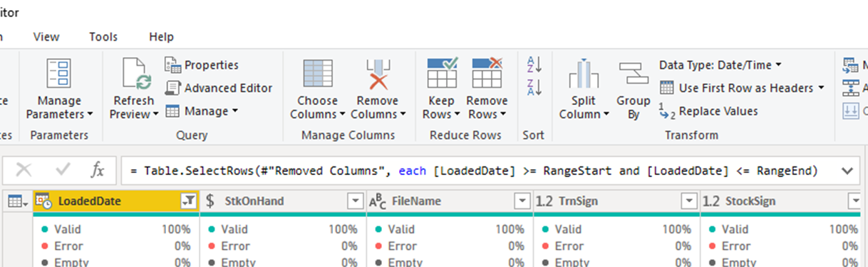Change Data Type Date/Time dropdown
The height and width of the screenshot is (267, 868).
[x=720, y=65]
